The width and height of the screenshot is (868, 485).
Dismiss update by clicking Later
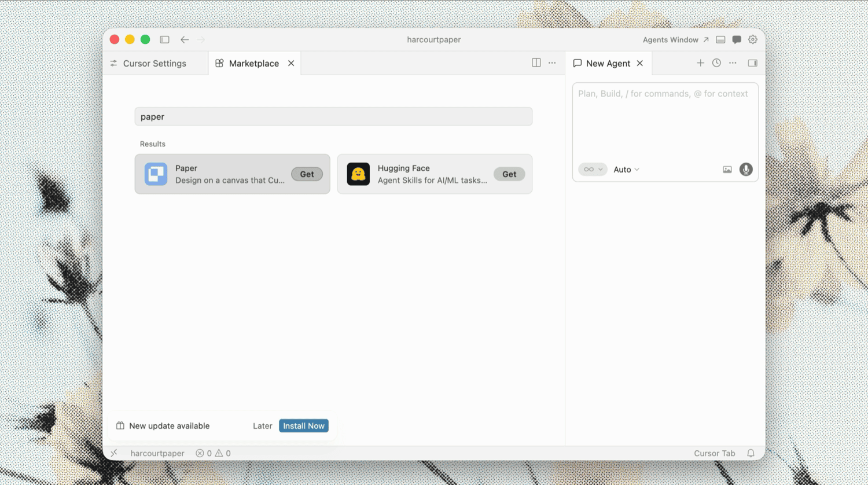pos(262,425)
